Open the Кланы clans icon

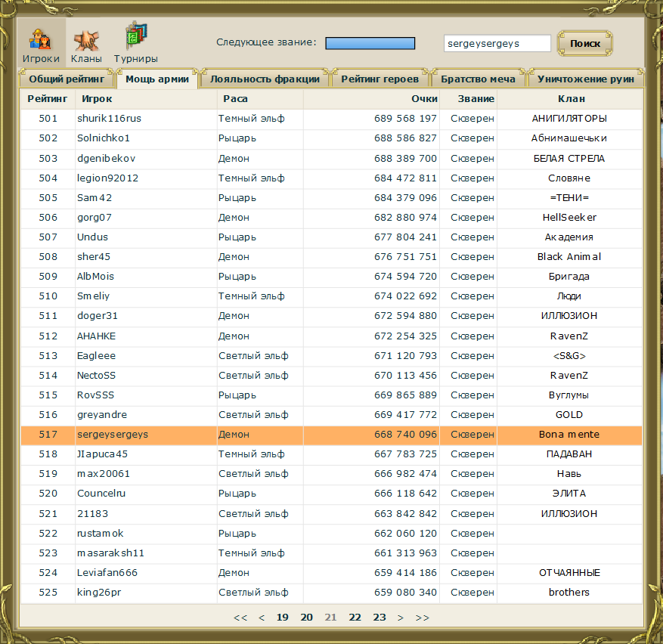(86, 44)
